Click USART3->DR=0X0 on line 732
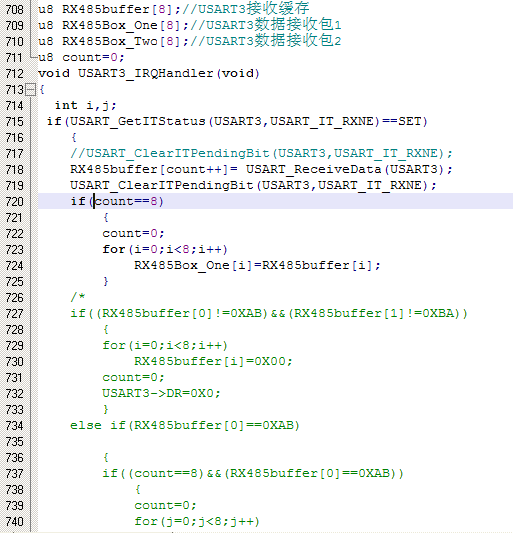 161,393
